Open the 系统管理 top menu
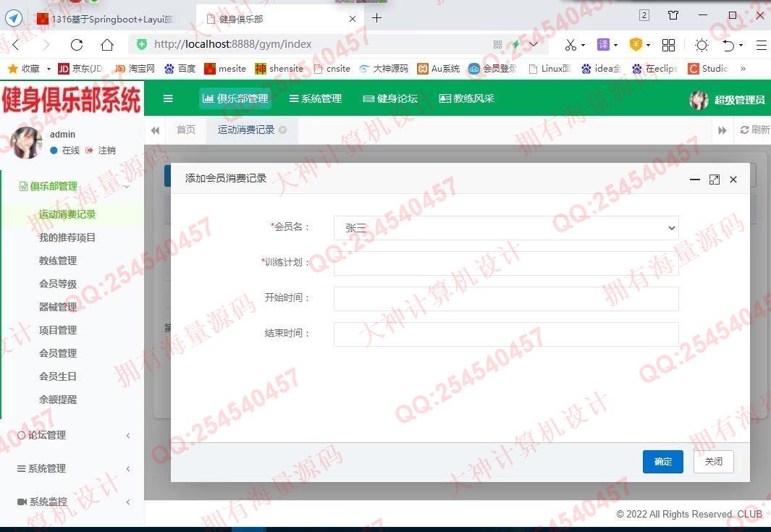Image resolution: width=771 pixels, height=532 pixels. tap(315, 98)
